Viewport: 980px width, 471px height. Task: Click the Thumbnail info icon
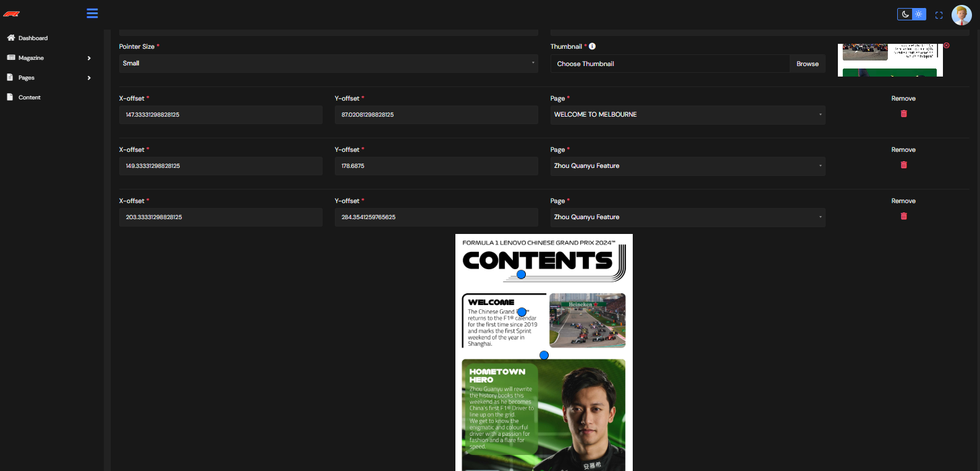(x=592, y=46)
